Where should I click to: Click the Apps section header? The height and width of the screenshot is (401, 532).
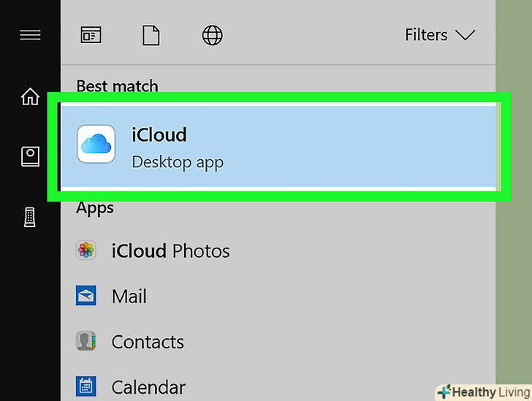pyautogui.click(x=95, y=208)
